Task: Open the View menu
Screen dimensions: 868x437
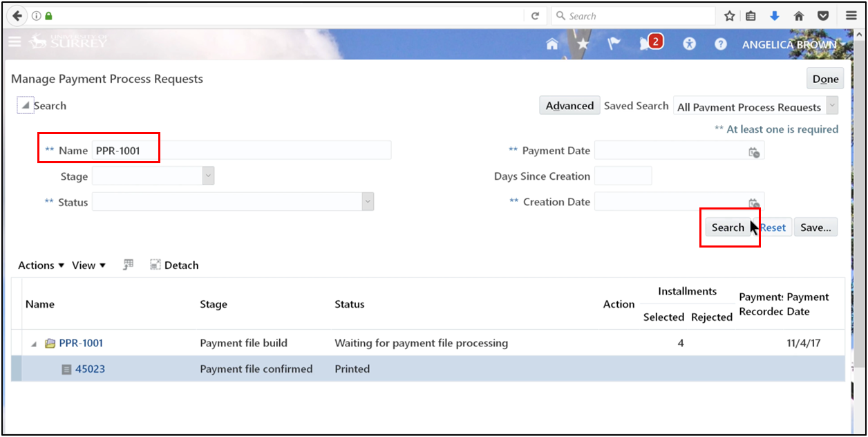Action: (88, 265)
